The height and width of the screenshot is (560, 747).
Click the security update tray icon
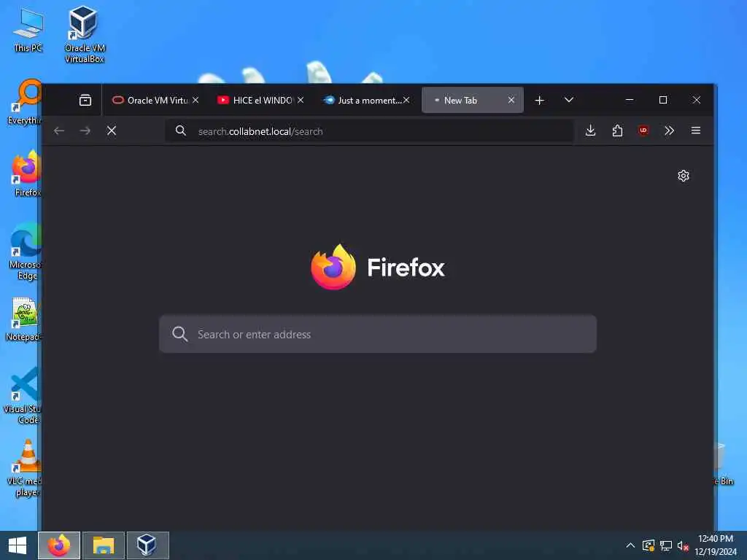pyautogui.click(x=649, y=545)
